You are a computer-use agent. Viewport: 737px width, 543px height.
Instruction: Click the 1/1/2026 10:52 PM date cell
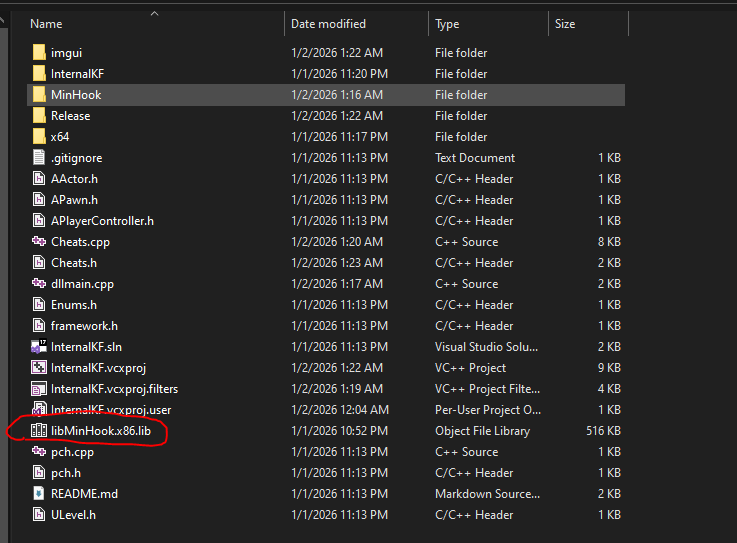[339, 431]
